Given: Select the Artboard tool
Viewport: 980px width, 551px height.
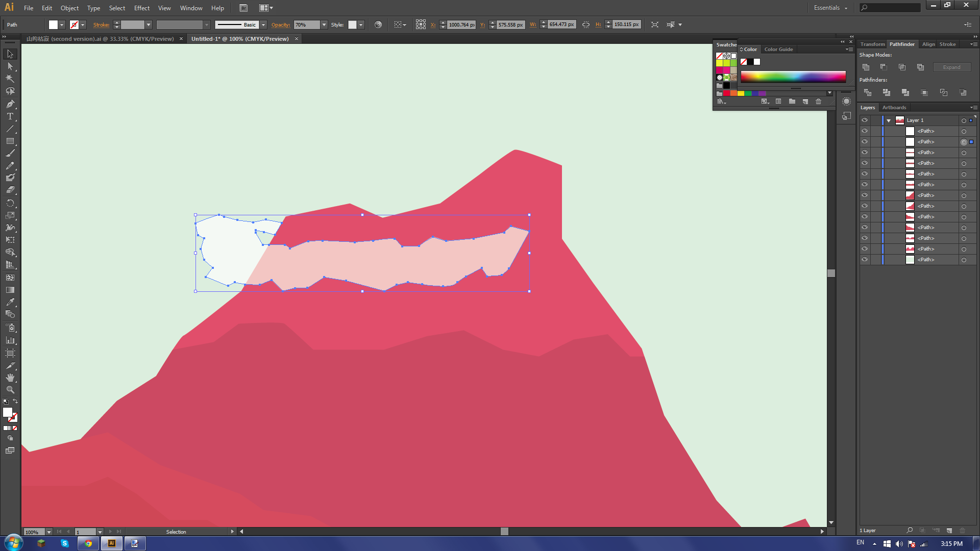Looking at the screenshot, I should 10,353.
